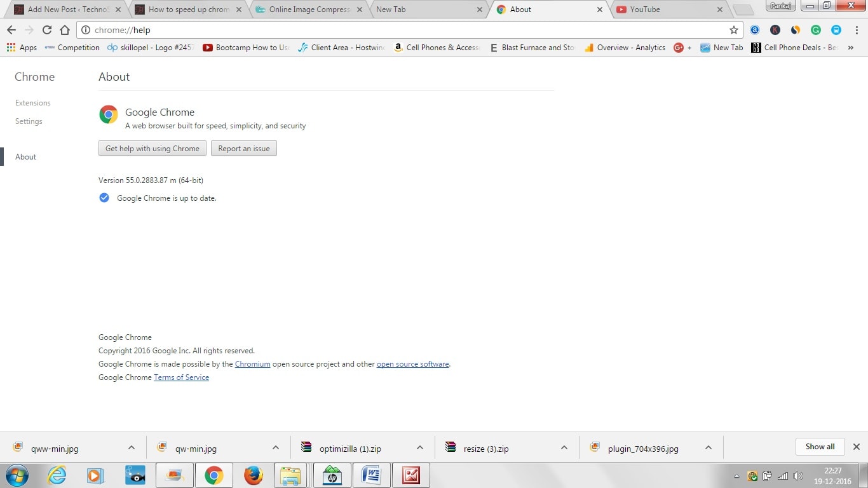This screenshot has height=488, width=868.
Task: Show hidden system tray icons
Action: click(736, 476)
